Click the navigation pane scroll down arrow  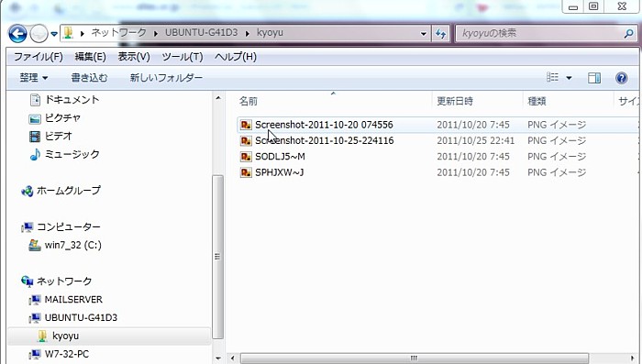pos(218,358)
